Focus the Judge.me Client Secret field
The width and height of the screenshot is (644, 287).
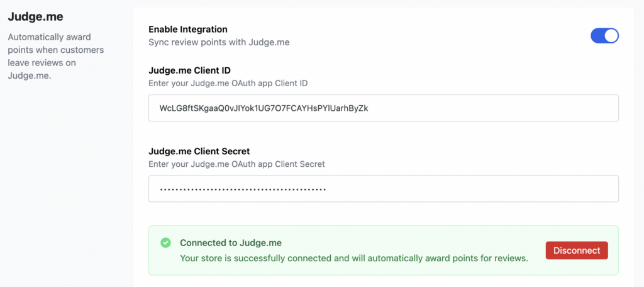click(383, 189)
